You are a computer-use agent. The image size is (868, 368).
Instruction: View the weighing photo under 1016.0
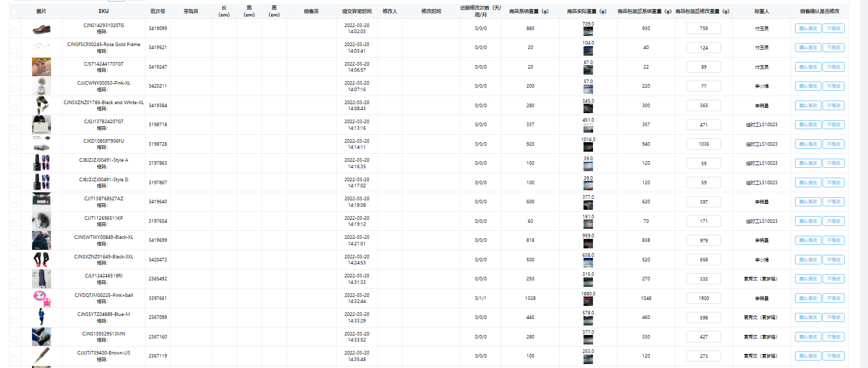pos(588,147)
